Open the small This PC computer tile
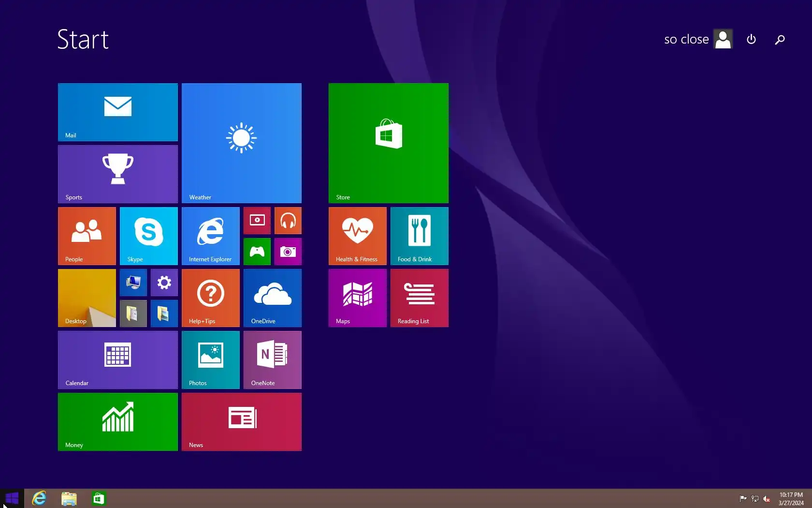Image resolution: width=812 pixels, height=508 pixels. point(133,283)
